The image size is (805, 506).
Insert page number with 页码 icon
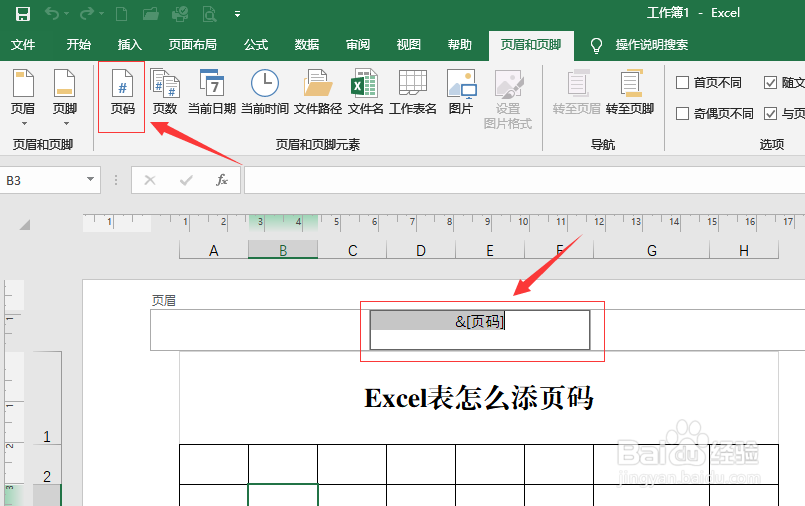point(122,92)
